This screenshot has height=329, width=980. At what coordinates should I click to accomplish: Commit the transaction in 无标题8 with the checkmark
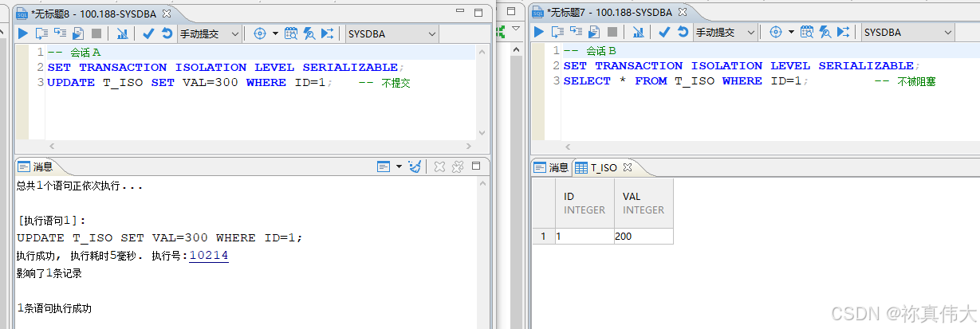pyautogui.click(x=148, y=33)
